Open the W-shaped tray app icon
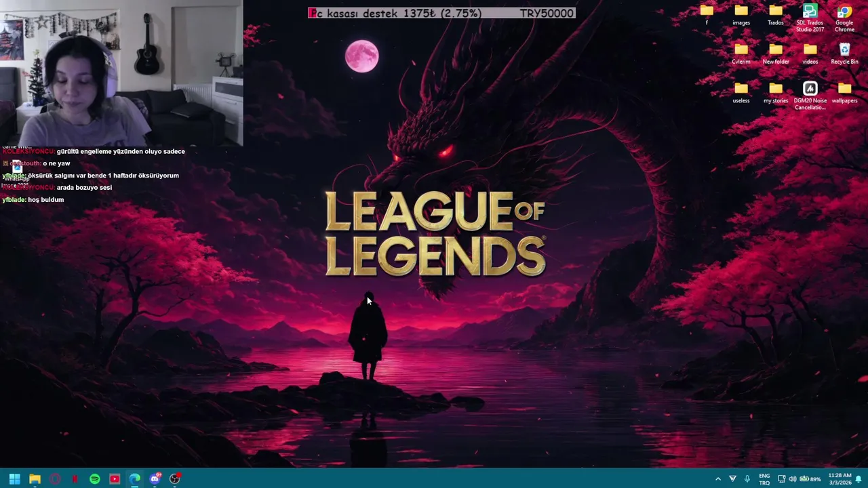 732,479
